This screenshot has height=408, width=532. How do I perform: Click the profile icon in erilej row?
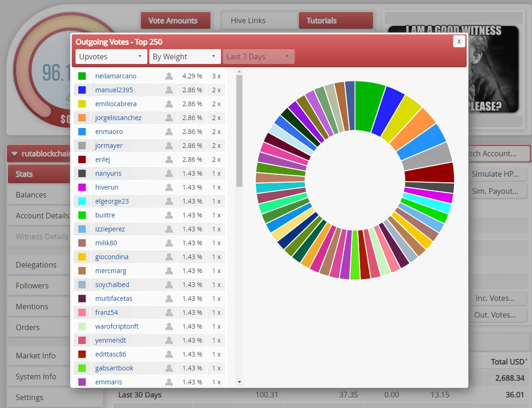(169, 159)
